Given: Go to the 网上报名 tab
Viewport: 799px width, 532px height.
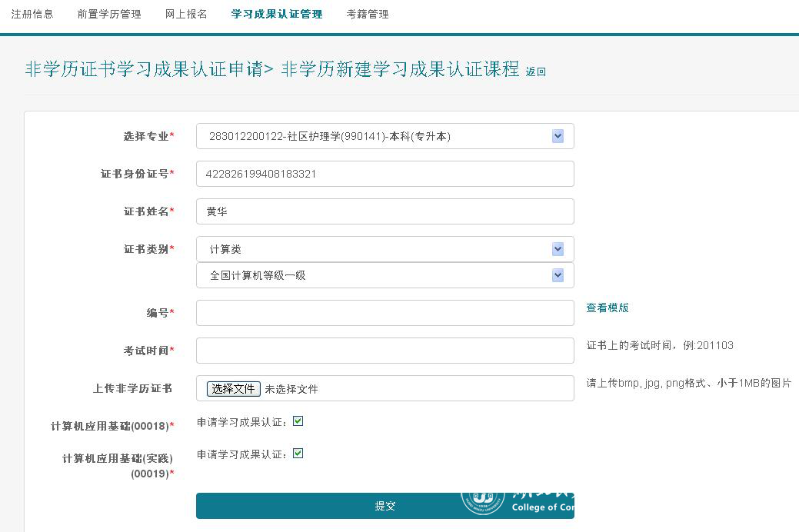Looking at the screenshot, I should pyautogui.click(x=186, y=14).
